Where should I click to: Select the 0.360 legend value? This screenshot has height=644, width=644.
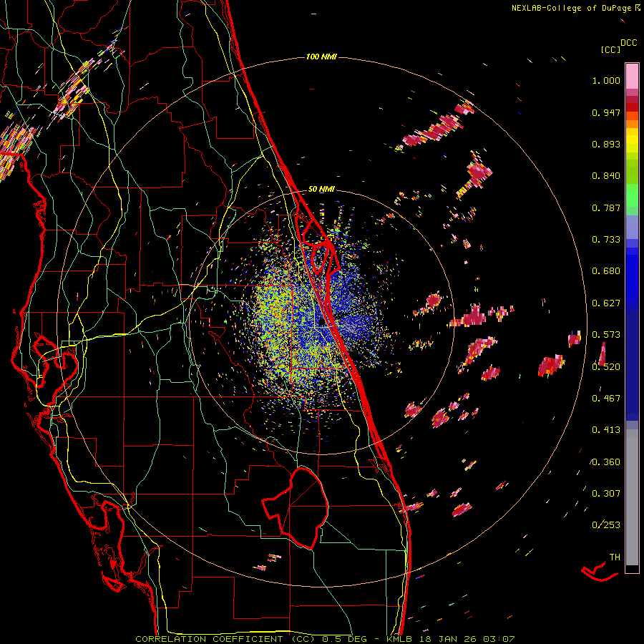click(606, 462)
